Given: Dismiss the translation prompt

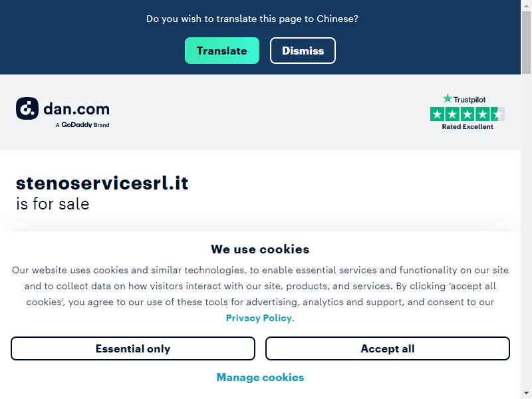Looking at the screenshot, I should point(303,51).
